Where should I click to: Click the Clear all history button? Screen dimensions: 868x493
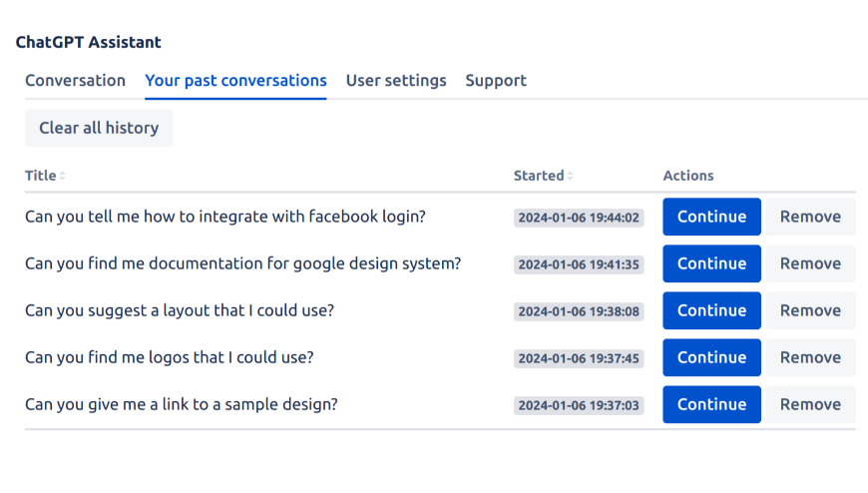[x=99, y=128]
